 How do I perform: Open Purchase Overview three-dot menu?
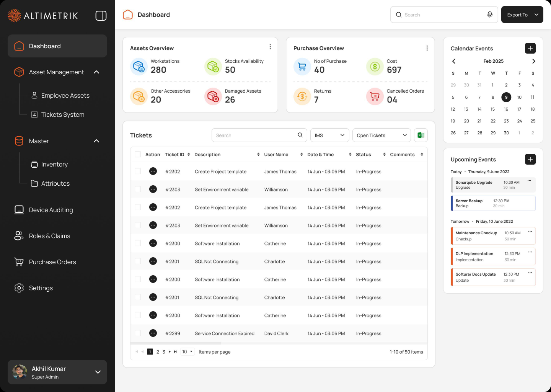pyautogui.click(x=427, y=48)
